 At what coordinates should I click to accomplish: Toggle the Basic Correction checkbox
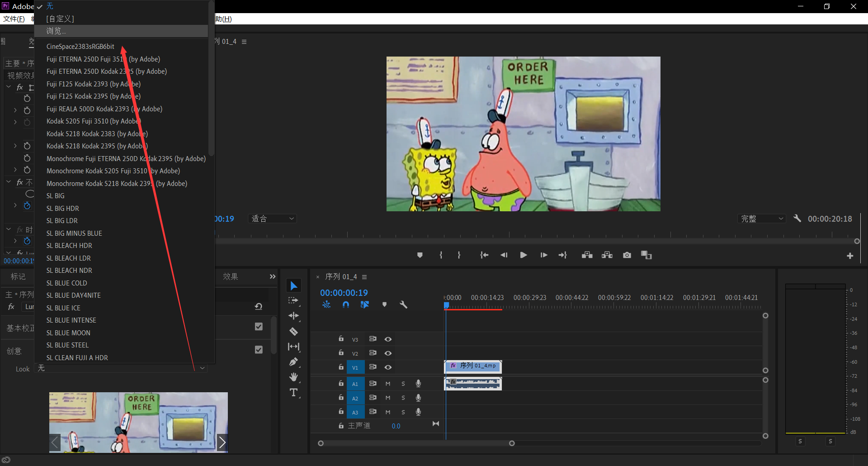coord(259,327)
